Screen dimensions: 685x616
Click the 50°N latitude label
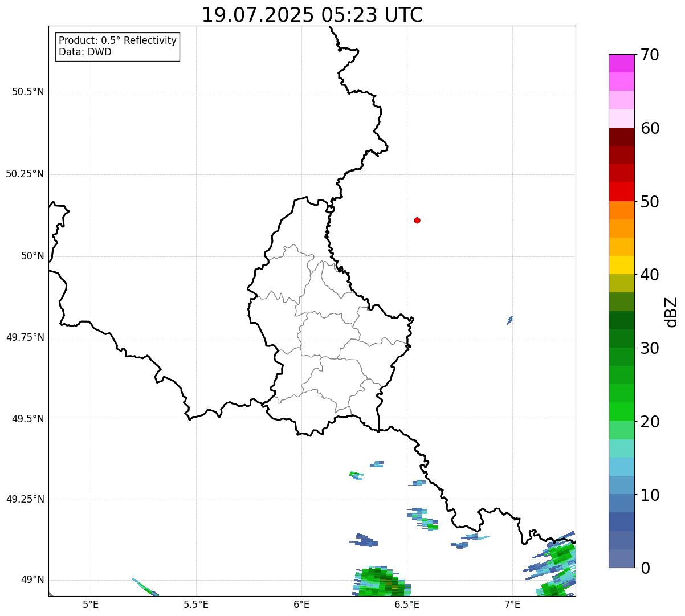pyautogui.click(x=32, y=256)
